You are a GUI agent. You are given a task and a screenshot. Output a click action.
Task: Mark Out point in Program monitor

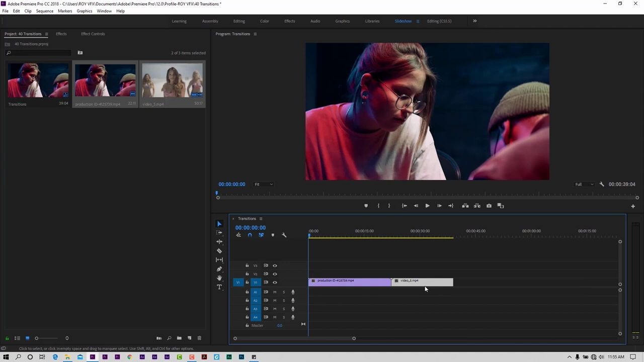click(x=389, y=206)
